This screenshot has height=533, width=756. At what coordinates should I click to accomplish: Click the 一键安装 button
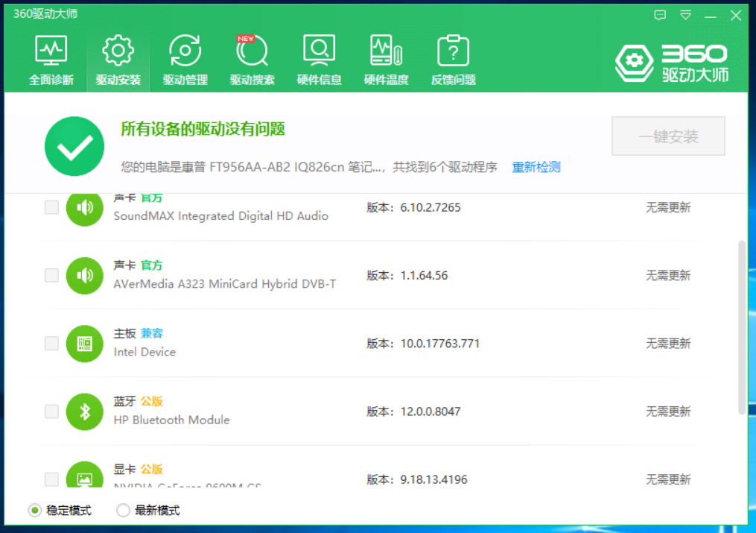point(668,136)
